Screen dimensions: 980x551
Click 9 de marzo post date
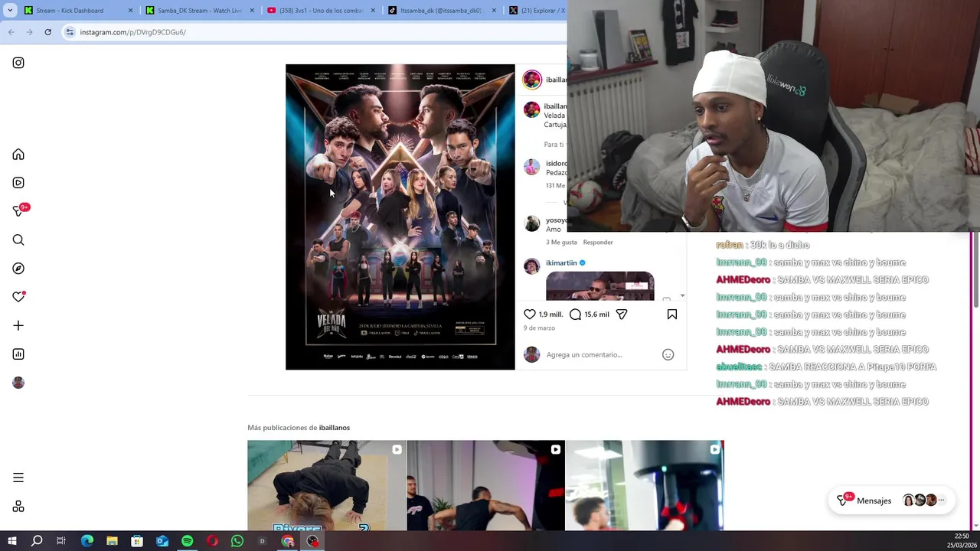[x=539, y=328]
